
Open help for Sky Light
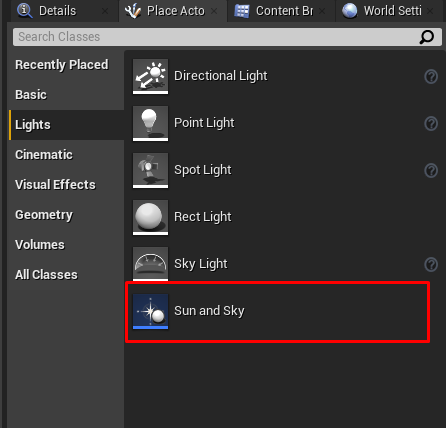tap(431, 265)
